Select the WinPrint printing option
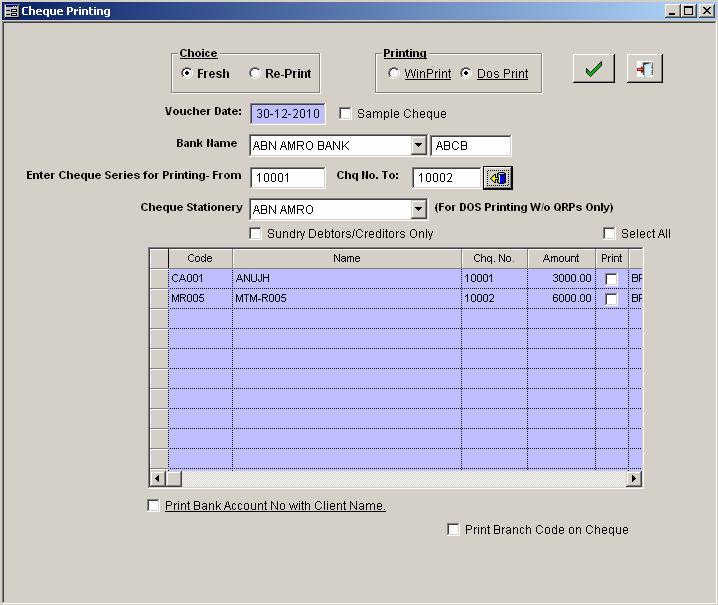 point(394,74)
